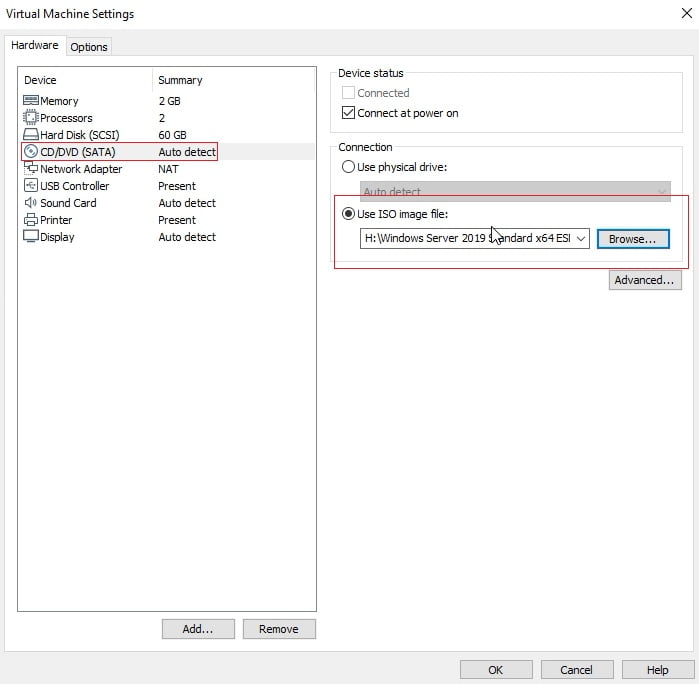Select the Use physical drive option
The height and width of the screenshot is (684, 699).
coord(348,167)
